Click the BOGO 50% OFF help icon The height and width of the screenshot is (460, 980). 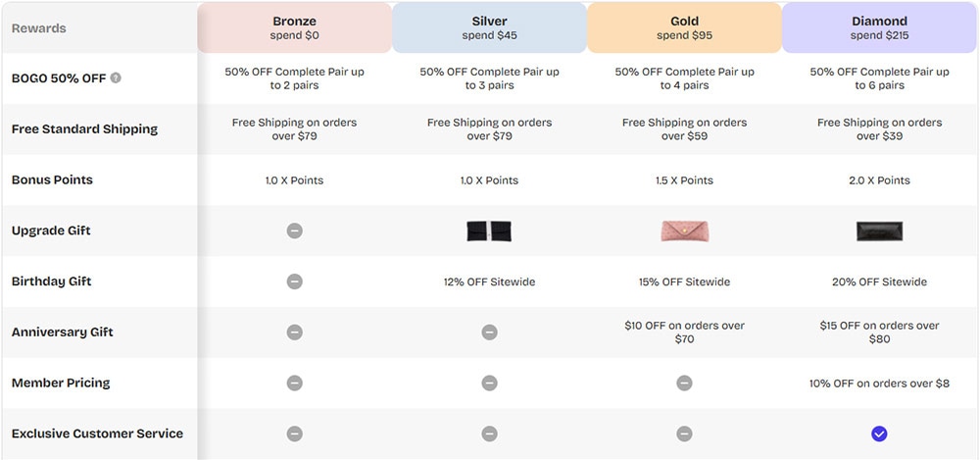click(x=116, y=77)
